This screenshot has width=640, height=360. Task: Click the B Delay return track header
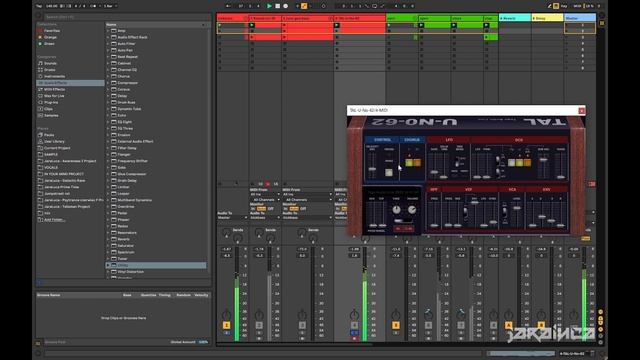click(547, 18)
